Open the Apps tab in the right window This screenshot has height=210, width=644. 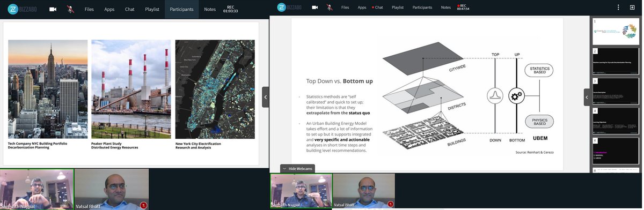[362, 7]
